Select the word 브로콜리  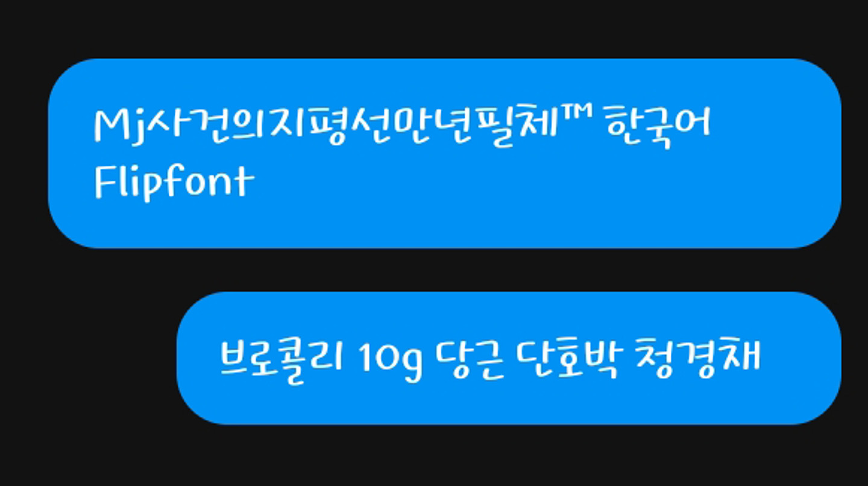click(x=281, y=358)
